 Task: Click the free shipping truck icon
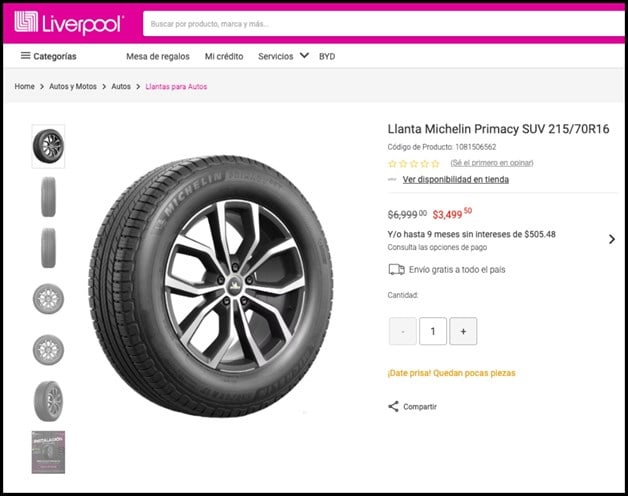point(396,269)
